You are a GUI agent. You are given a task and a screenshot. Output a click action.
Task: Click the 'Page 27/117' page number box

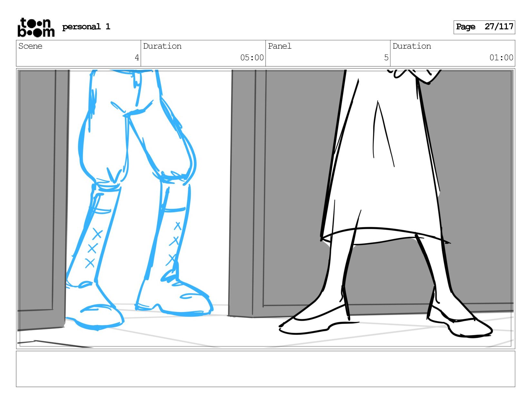click(x=484, y=27)
